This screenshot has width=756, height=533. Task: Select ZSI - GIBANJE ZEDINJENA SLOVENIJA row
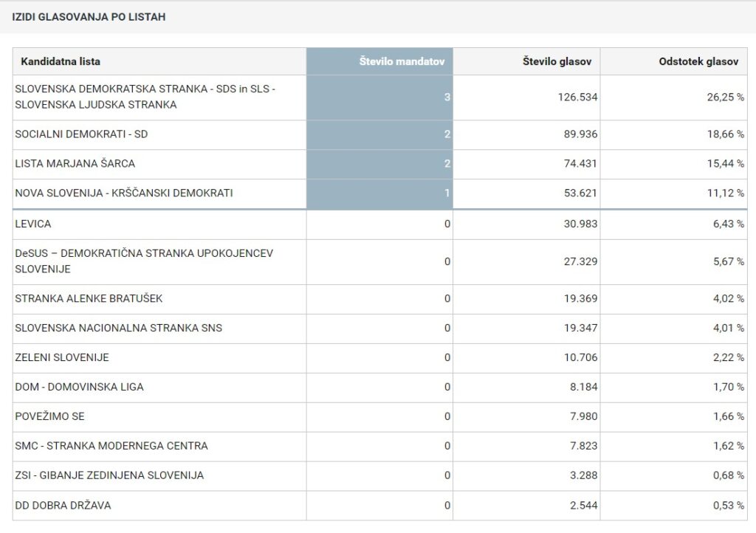click(109, 475)
